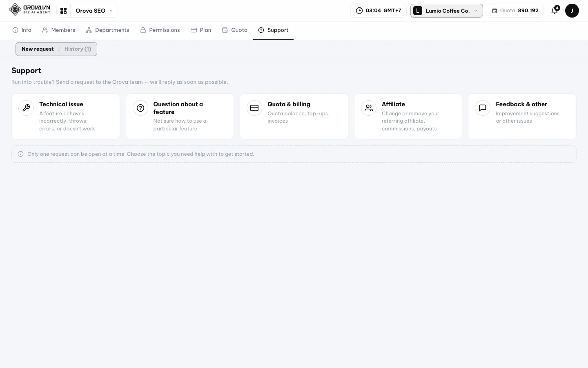Open the app grid icon beside Orova SEO

(63, 11)
